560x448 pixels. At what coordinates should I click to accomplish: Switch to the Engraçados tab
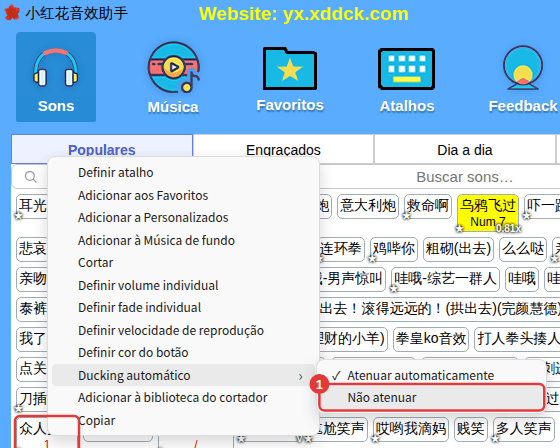point(283,149)
